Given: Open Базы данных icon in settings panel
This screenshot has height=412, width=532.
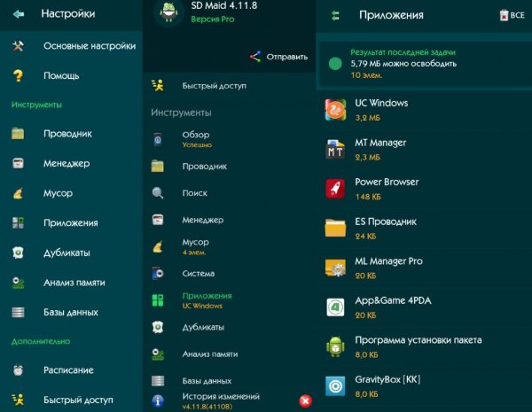Looking at the screenshot, I should pyautogui.click(x=18, y=312).
